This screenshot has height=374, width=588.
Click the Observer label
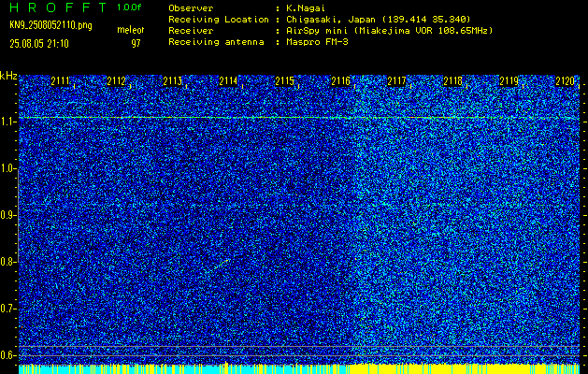coord(191,7)
